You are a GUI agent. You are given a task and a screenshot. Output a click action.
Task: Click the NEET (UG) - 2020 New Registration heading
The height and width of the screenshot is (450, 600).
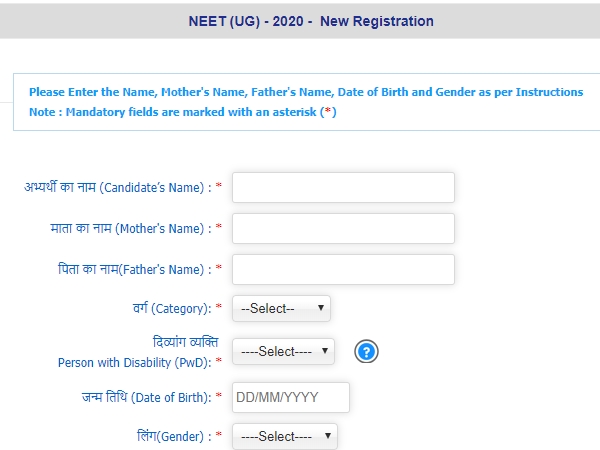pyautogui.click(x=311, y=21)
